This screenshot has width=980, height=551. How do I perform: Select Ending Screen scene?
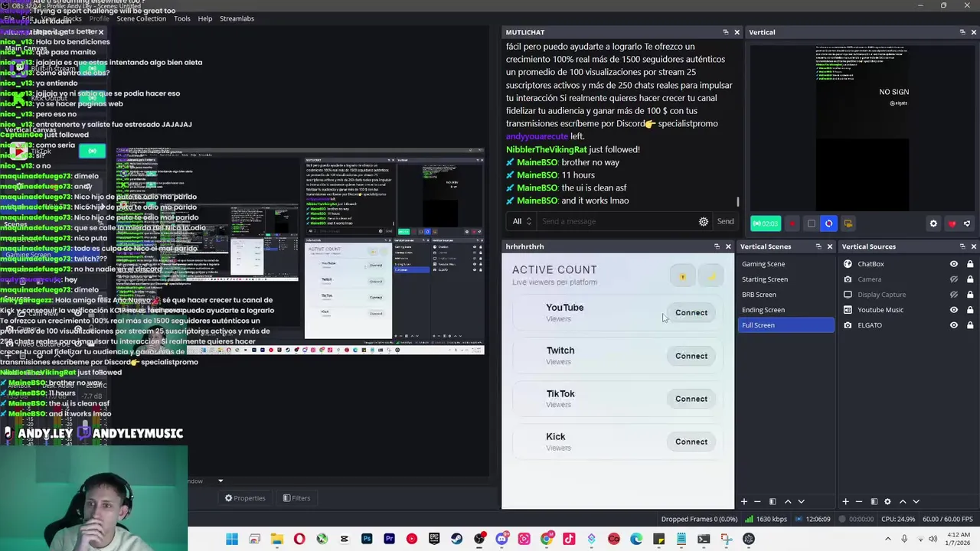786,310
